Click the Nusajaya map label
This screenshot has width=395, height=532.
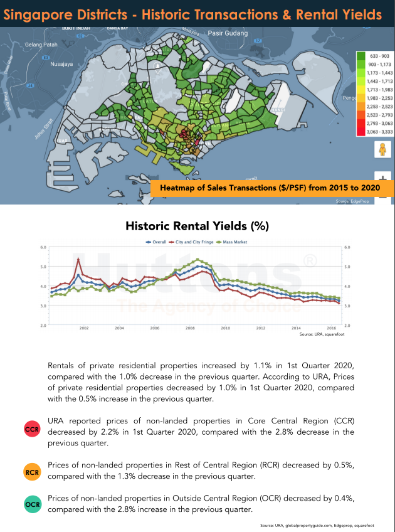(61, 64)
